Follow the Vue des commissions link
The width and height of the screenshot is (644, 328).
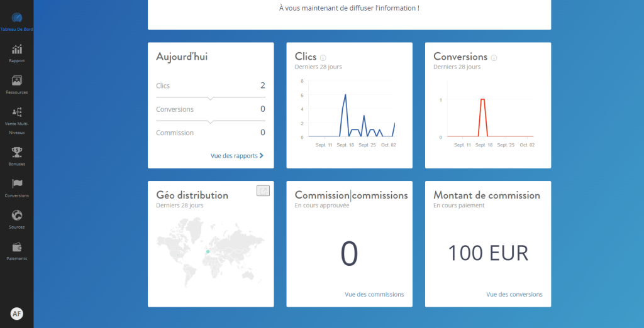[x=374, y=294]
